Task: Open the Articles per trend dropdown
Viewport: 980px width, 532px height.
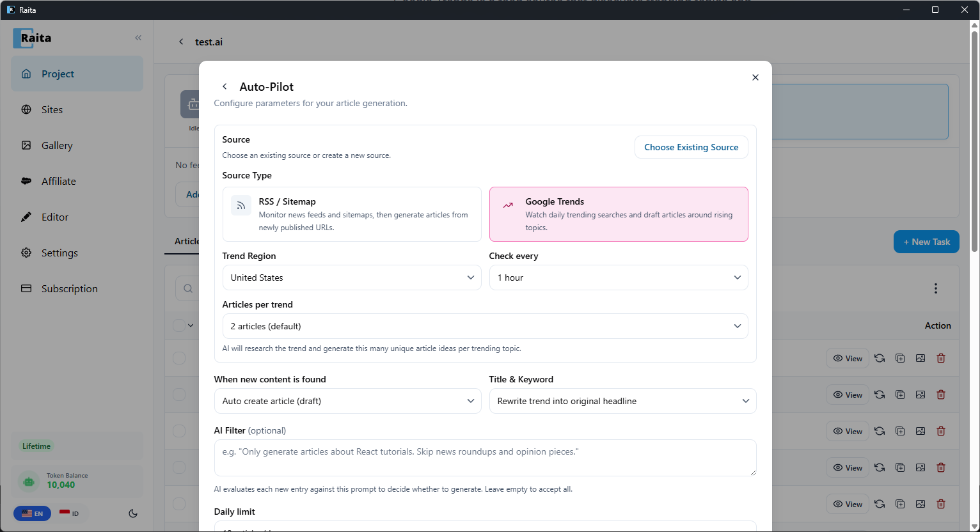Action: tap(485, 326)
